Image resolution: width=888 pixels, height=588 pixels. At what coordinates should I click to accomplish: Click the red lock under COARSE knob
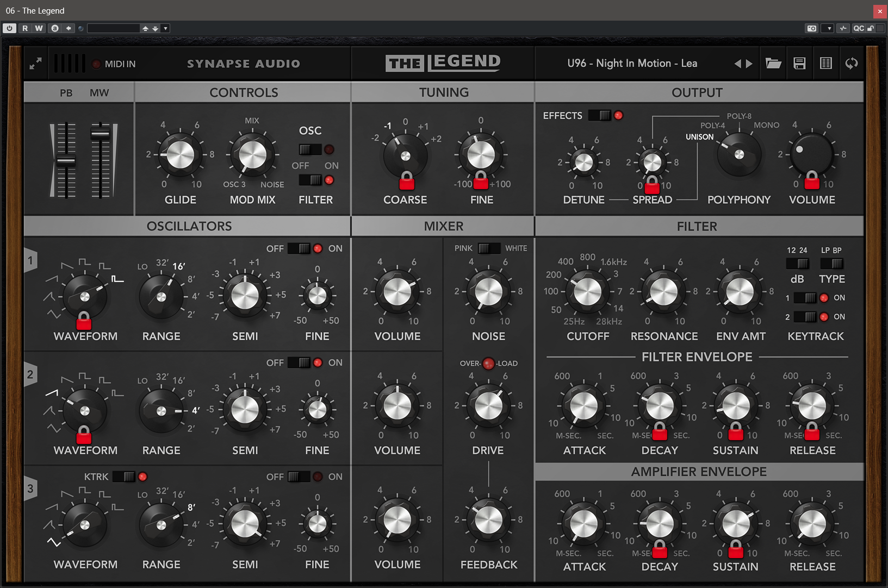coord(406,180)
